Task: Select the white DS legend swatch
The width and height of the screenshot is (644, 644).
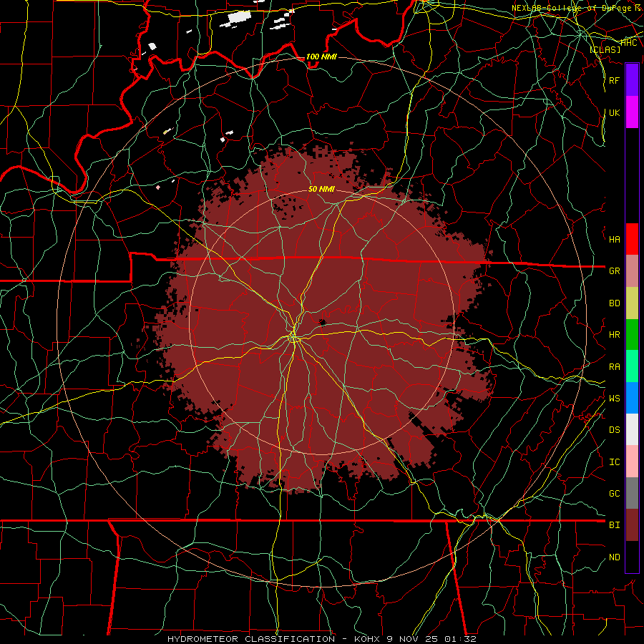Action: [x=632, y=429]
